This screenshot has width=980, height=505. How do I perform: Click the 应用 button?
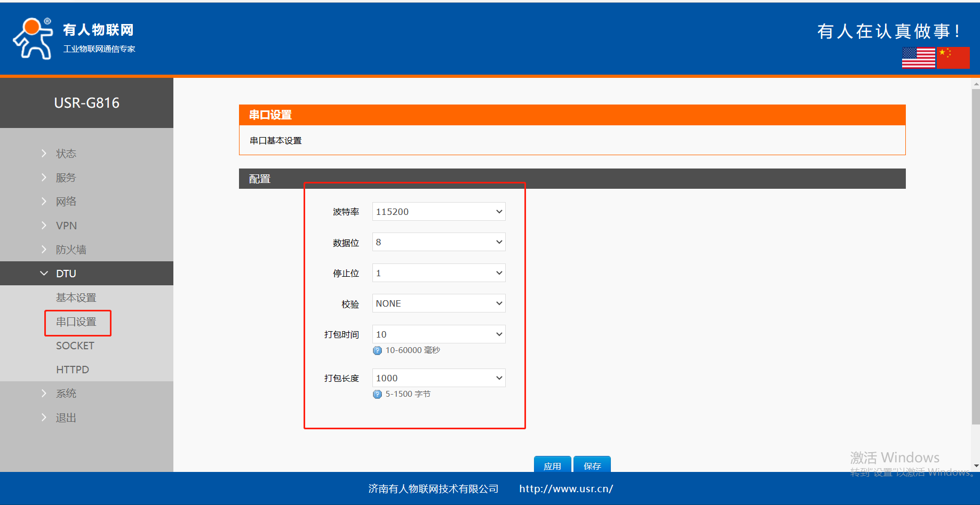(x=552, y=465)
